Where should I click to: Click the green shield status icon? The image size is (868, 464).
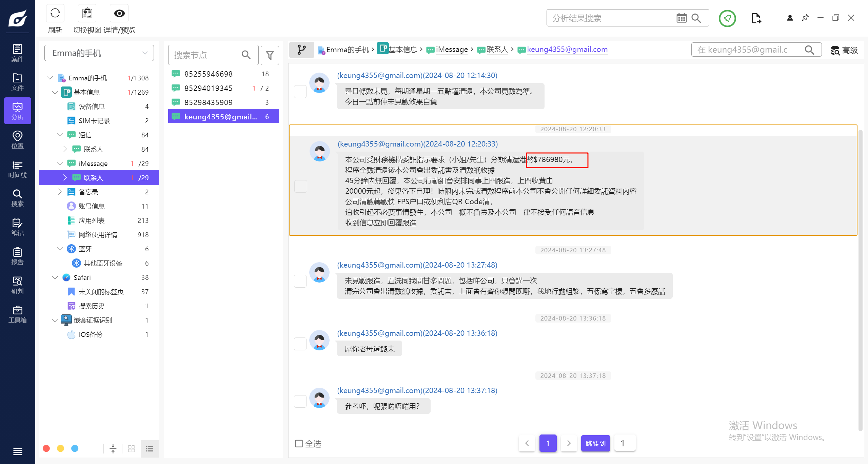(727, 18)
